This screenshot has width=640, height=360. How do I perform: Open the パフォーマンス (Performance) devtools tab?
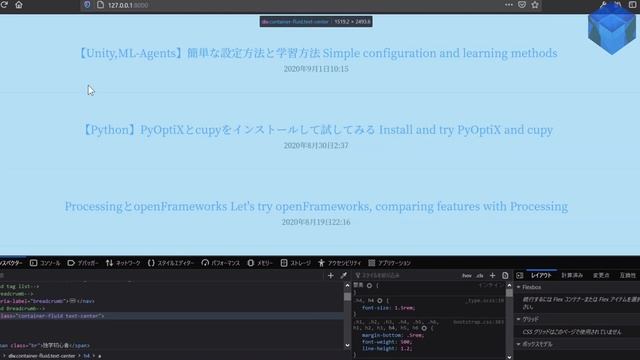tap(220, 263)
